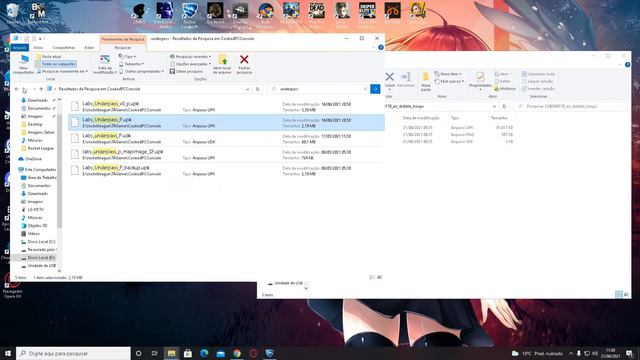Open Pesquisar novamente em dropdown
640x360 pixels.
click(x=62, y=71)
